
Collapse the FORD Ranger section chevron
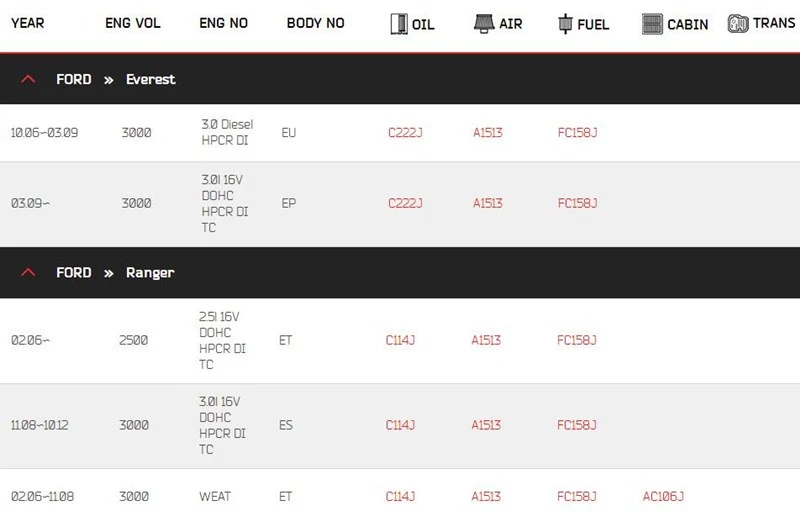[x=28, y=272]
